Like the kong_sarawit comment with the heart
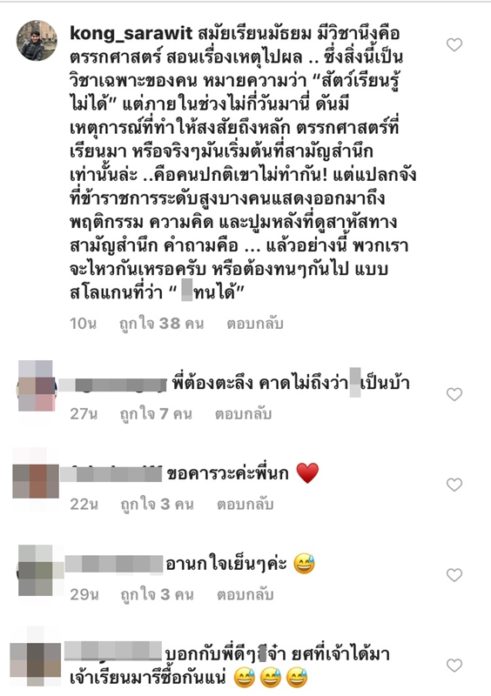The height and width of the screenshot is (696, 491). [x=454, y=44]
